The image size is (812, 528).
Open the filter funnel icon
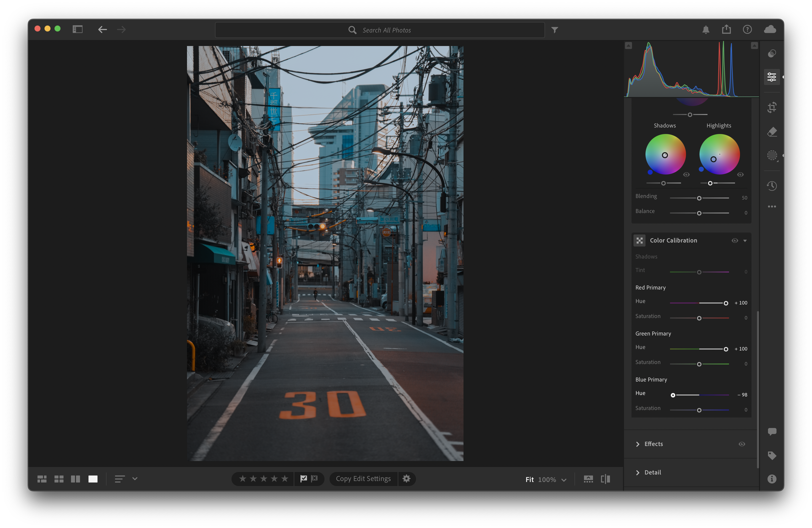(555, 30)
